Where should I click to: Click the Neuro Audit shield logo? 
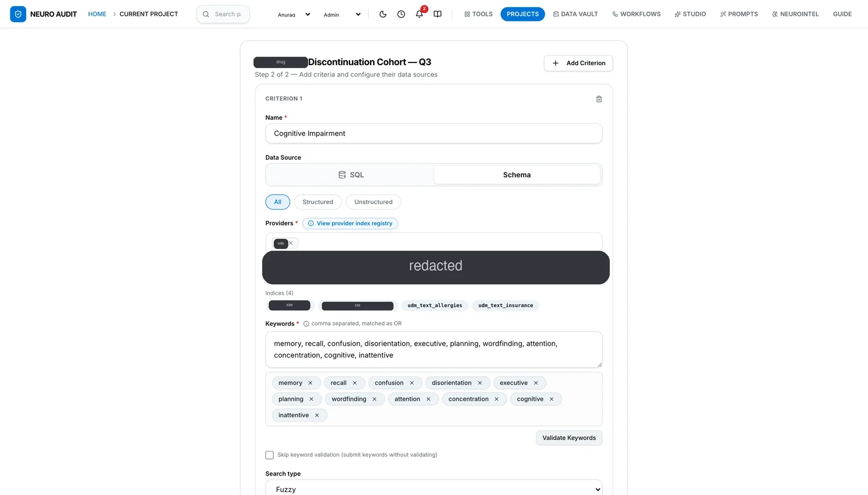(18, 14)
